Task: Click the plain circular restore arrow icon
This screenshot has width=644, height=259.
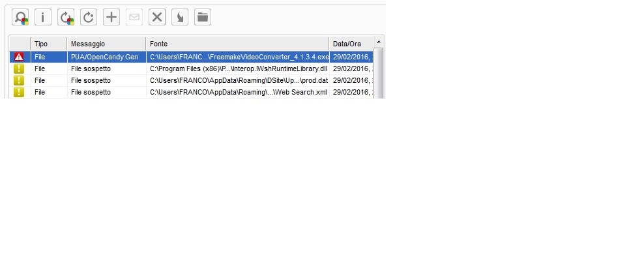Action: (89, 17)
